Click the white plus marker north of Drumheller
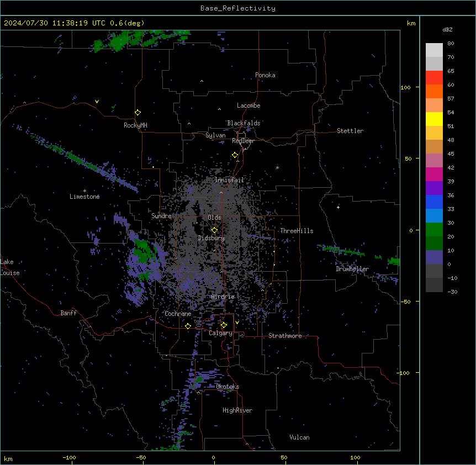 point(338,207)
